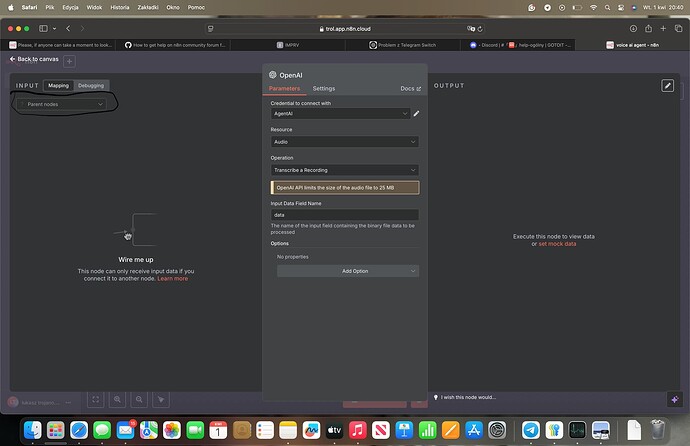Screen dimensions: 690x446
Task: Switch to the Parameters tab
Action: pyautogui.click(x=284, y=88)
